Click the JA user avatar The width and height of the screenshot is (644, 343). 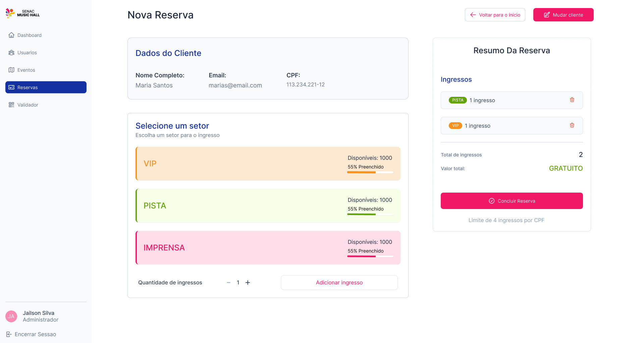click(x=11, y=316)
